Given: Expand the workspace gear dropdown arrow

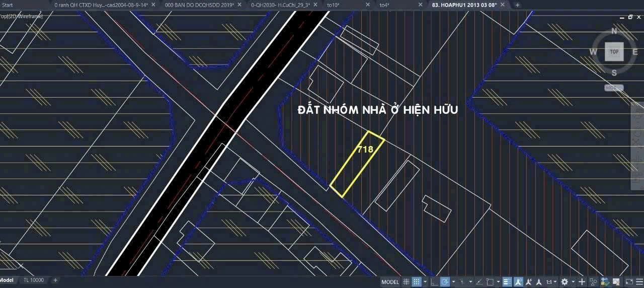Looking at the screenshot, I should click(573, 282).
